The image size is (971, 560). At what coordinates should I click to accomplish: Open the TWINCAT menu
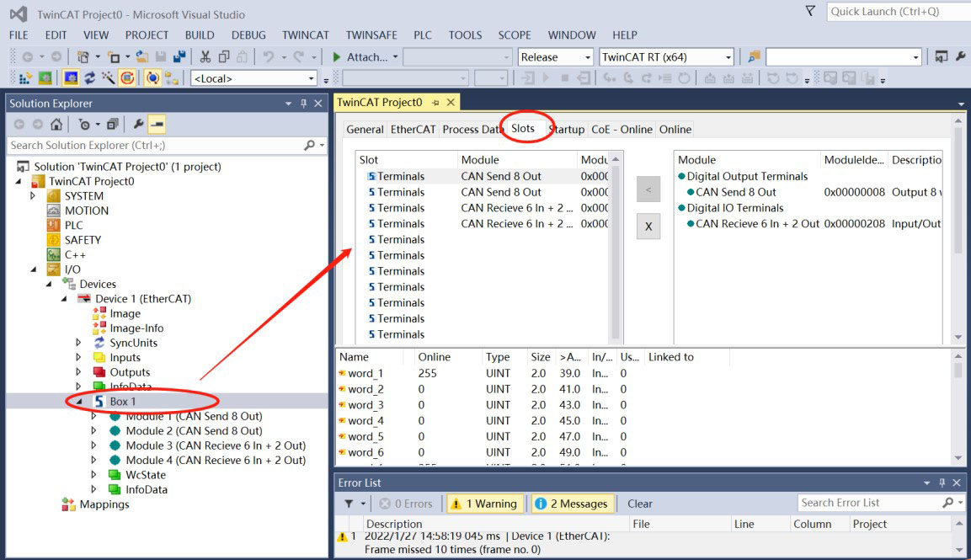pos(306,35)
